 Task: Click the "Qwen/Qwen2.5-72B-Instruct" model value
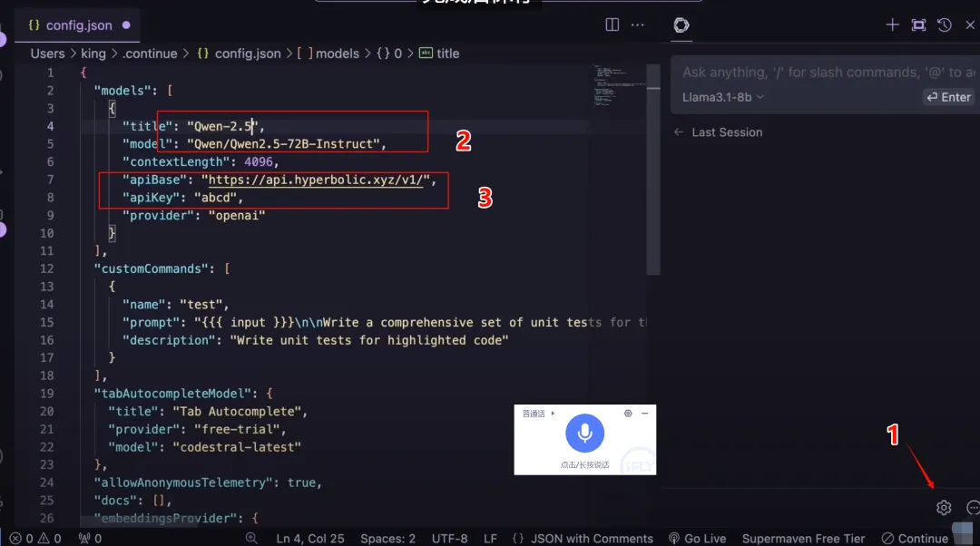coord(283,144)
